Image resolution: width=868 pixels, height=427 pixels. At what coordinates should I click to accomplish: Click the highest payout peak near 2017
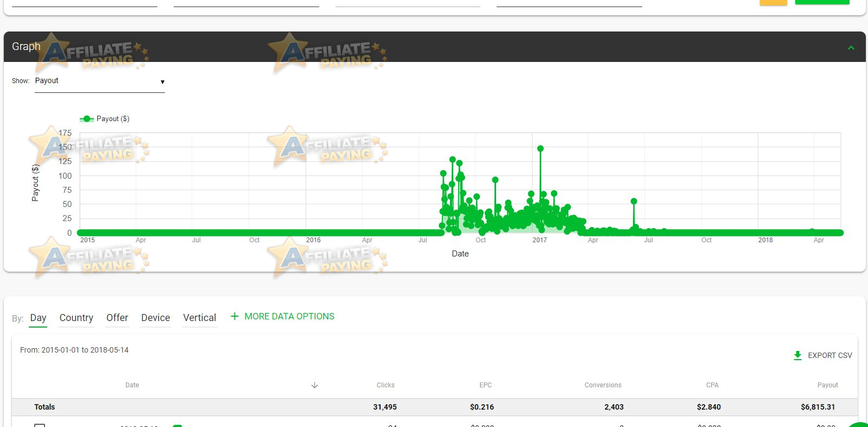click(540, 148)
